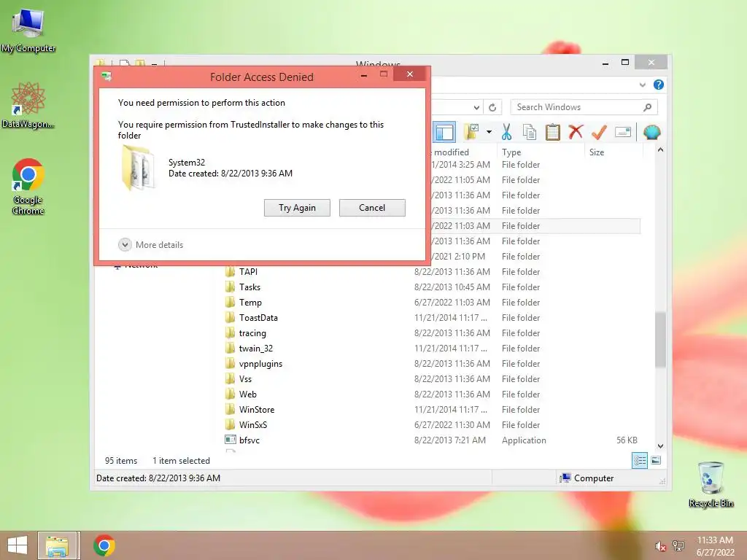Click the red X Delete icon
Image resolution: width=747 pixels, height=560 pixels.
[576, 131]
